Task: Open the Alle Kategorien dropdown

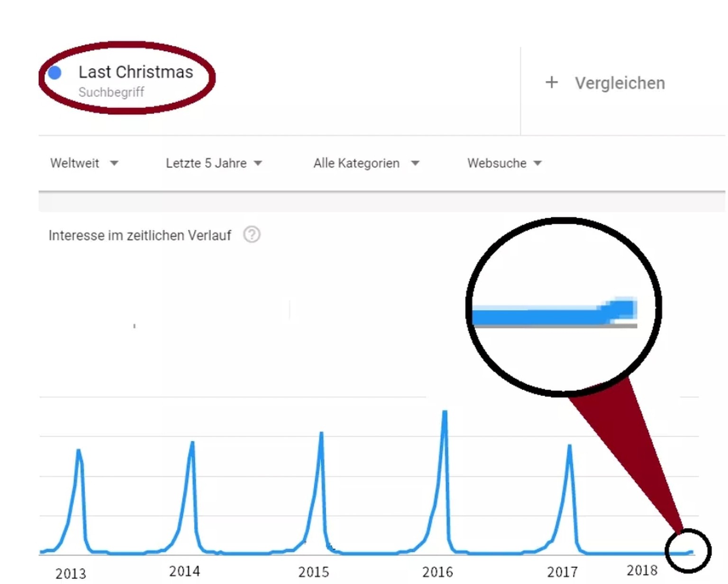Action: pyautogui.click(x=366, y=163)
